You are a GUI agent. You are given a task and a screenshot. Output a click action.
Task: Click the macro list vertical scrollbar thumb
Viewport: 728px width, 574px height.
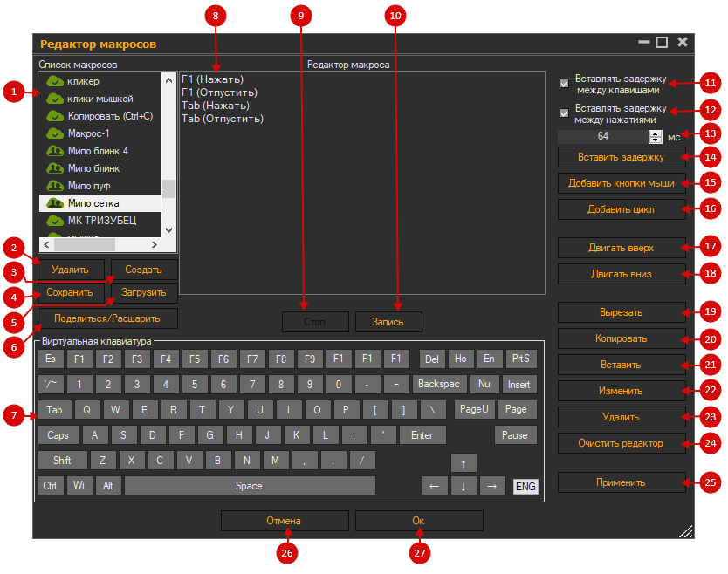tap(168, 188)
